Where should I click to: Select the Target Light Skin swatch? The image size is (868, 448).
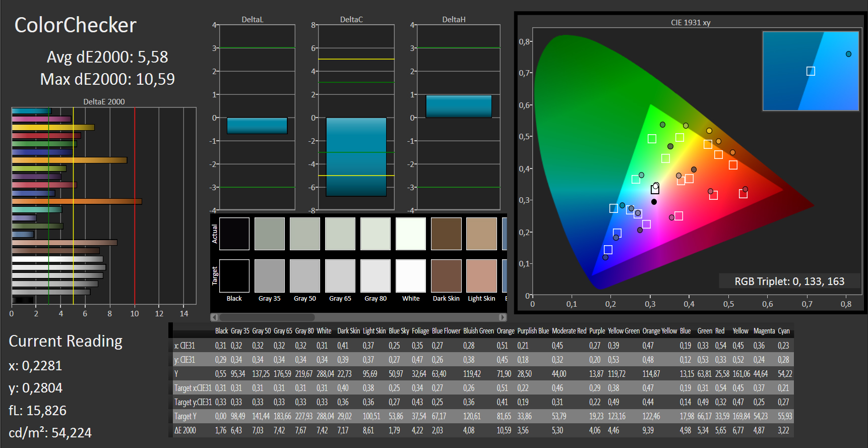pyautogui.click(x=481, y=276)
